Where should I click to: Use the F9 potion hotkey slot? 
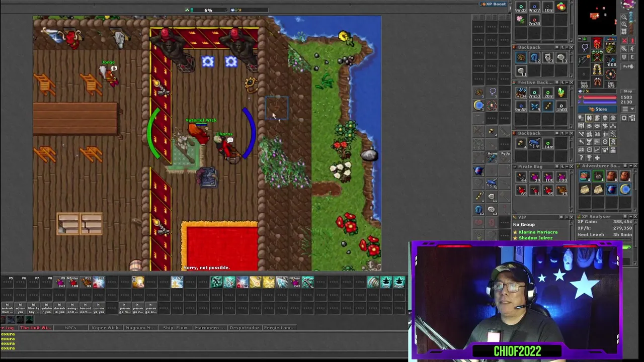point(59,282)
